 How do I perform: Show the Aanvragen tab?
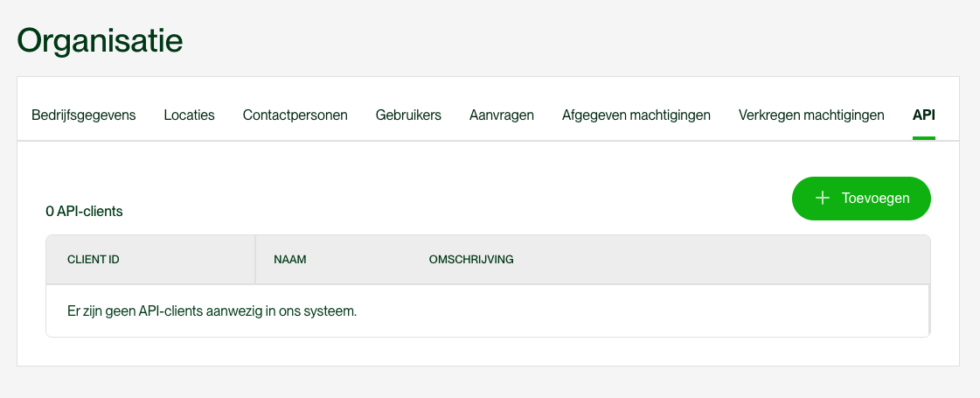pyautogui.click(x=502, y=115)
